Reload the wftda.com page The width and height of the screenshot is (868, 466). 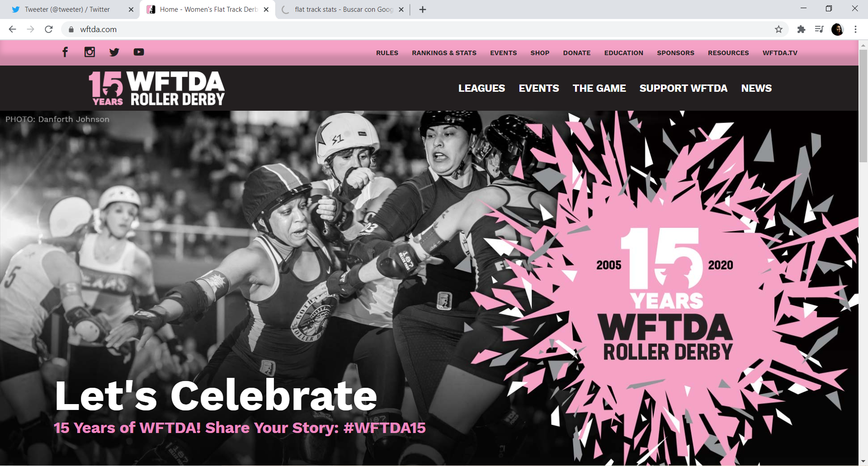[49, 29]
